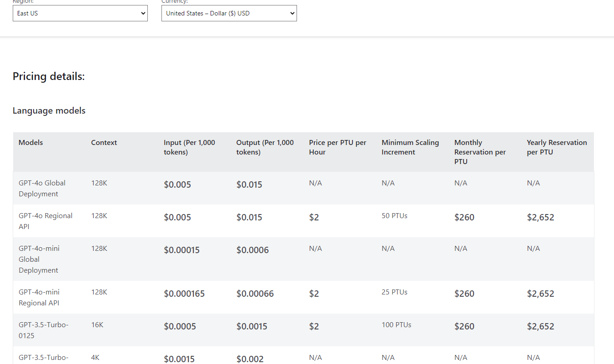Image resolution: width=614 pixels, height=364 pixels.
Task: Click the Yearly Reservation per PTU header
Action: (x=557, y=147)
